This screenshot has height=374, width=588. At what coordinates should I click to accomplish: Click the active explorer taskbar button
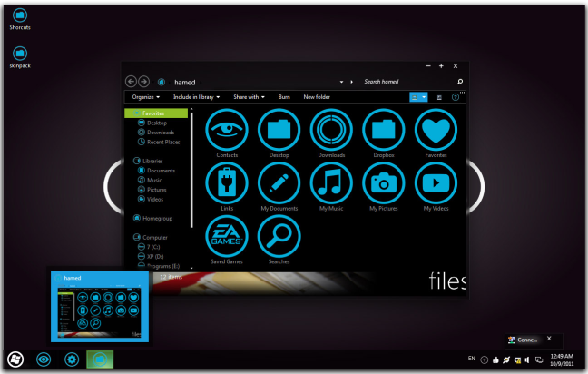(x=100, y=359)
